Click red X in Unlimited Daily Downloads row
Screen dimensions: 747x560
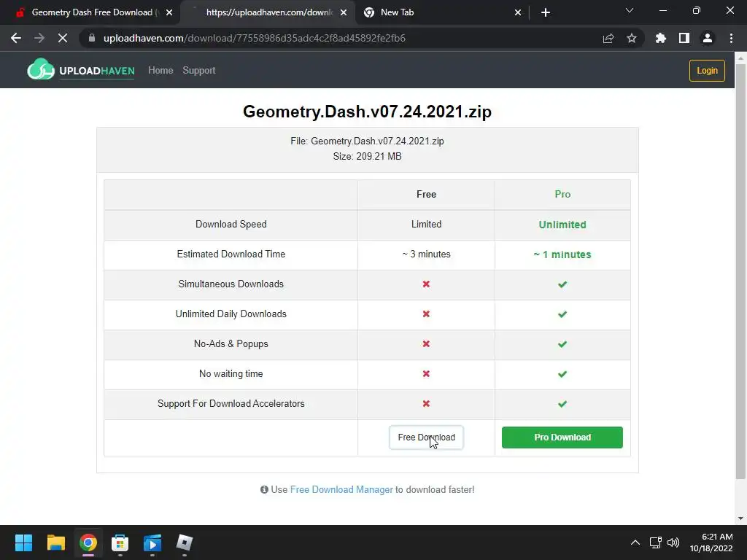pos(426,314)
